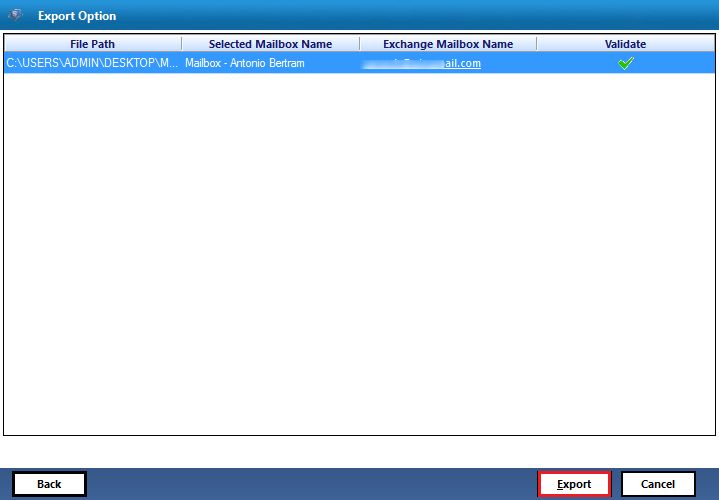
Task: Go back using the Back button
Action: click(49, 484)
